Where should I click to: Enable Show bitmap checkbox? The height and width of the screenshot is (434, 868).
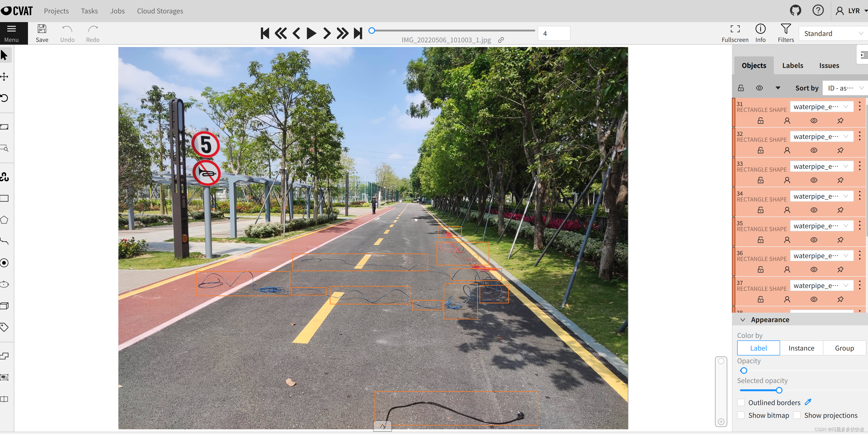click(741, 415)
